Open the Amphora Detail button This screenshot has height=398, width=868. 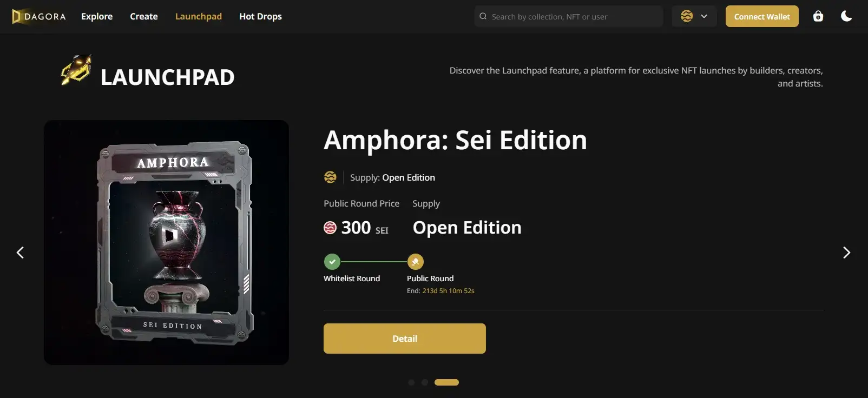(x=405, y=339)
